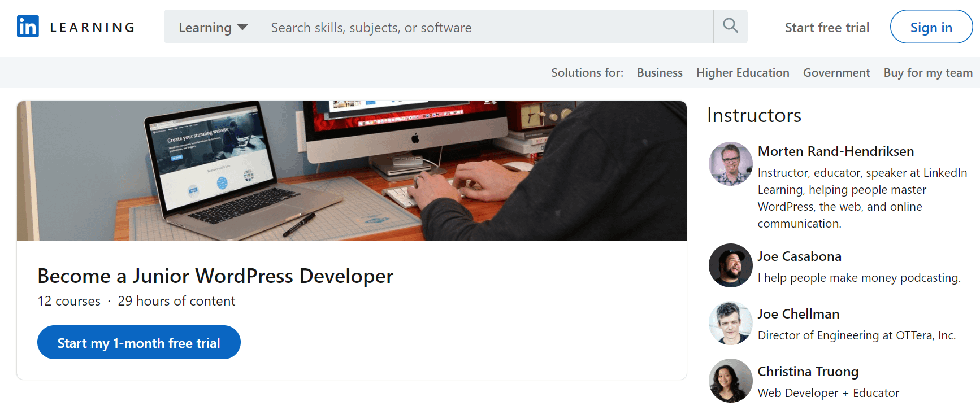
Task: Click the search magnifying glass icon
Action: (730, 26)
